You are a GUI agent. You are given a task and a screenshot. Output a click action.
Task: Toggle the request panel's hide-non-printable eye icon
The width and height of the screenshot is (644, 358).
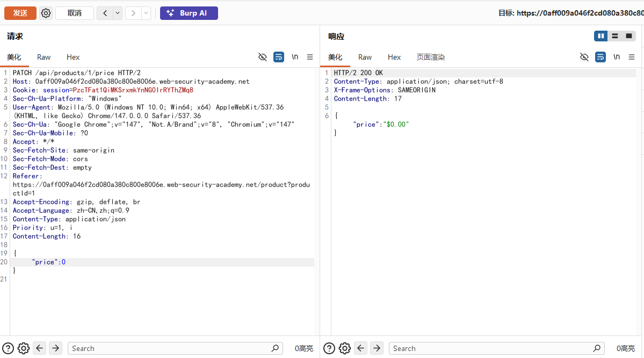263,57
